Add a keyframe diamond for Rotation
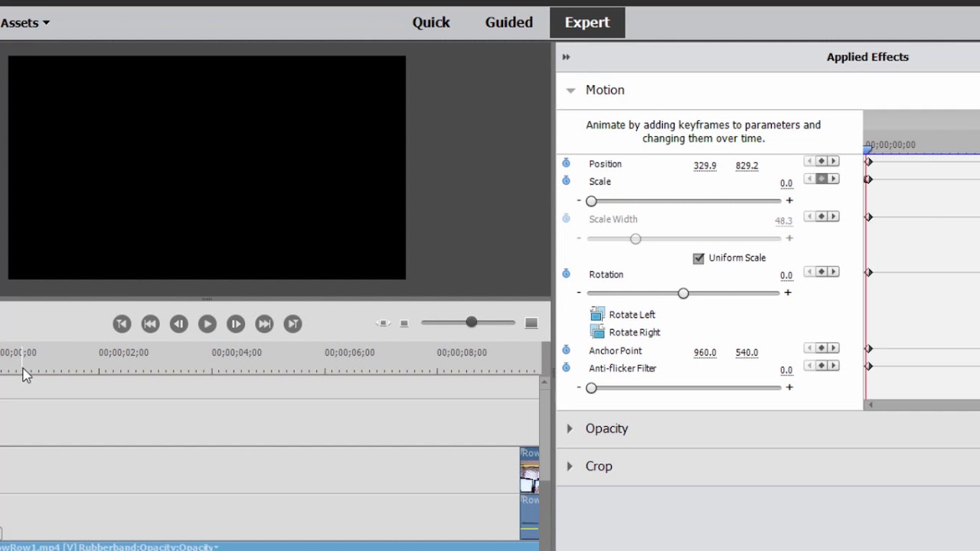The image size is (980, 551). pyautogui.click(x=822, y=271)
